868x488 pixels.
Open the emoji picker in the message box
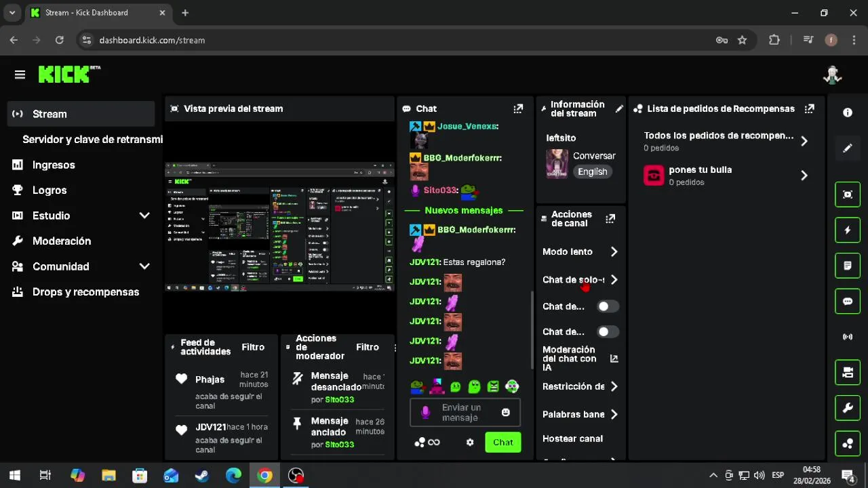505,412
